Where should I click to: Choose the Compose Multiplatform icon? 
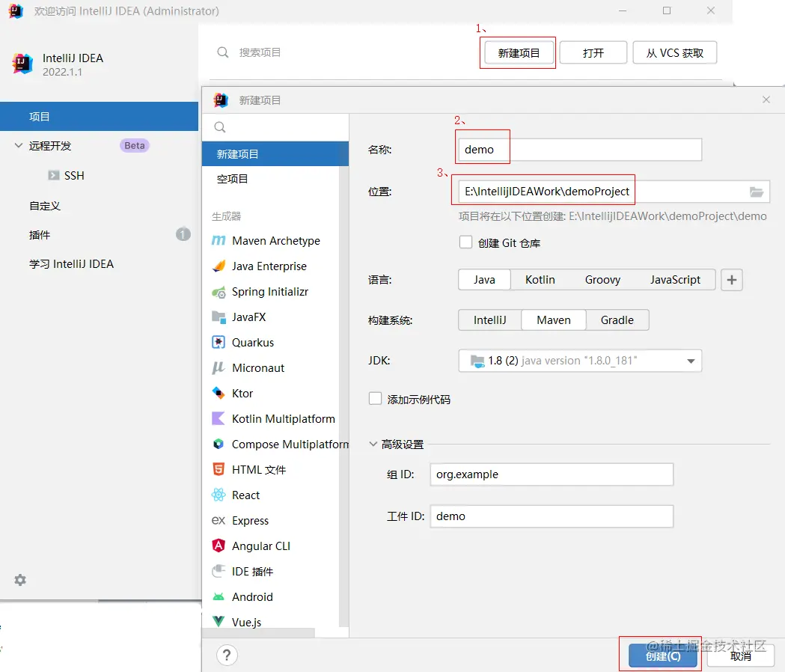coord(219,445)
